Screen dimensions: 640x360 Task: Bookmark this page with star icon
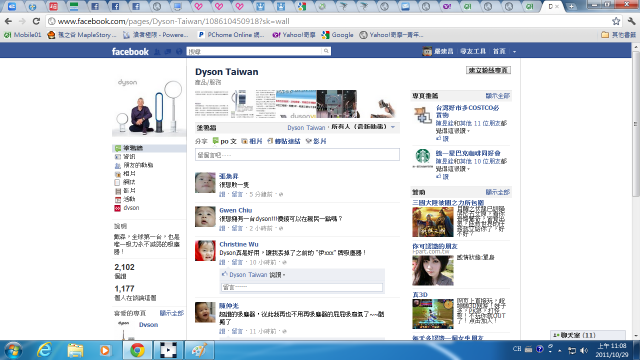pos(616,21)
